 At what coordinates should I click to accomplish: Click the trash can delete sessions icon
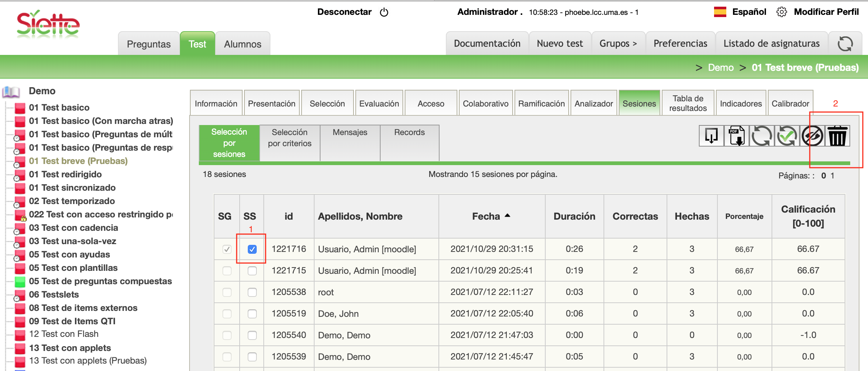[x=837, y=136]
